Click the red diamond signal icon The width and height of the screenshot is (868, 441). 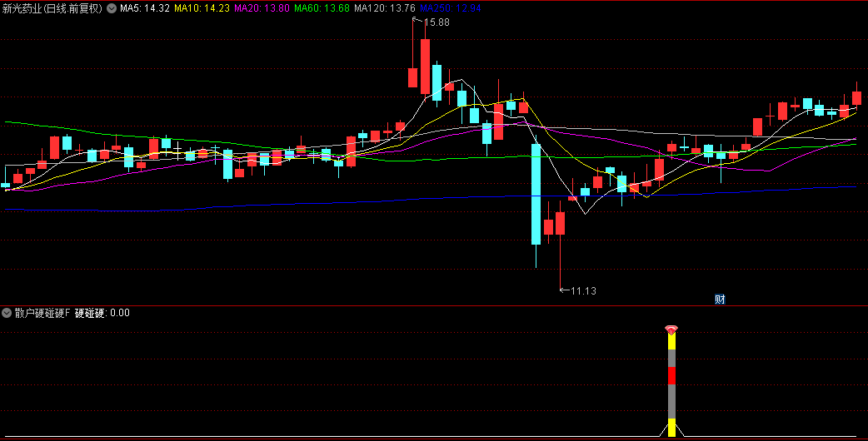point(671,330)
